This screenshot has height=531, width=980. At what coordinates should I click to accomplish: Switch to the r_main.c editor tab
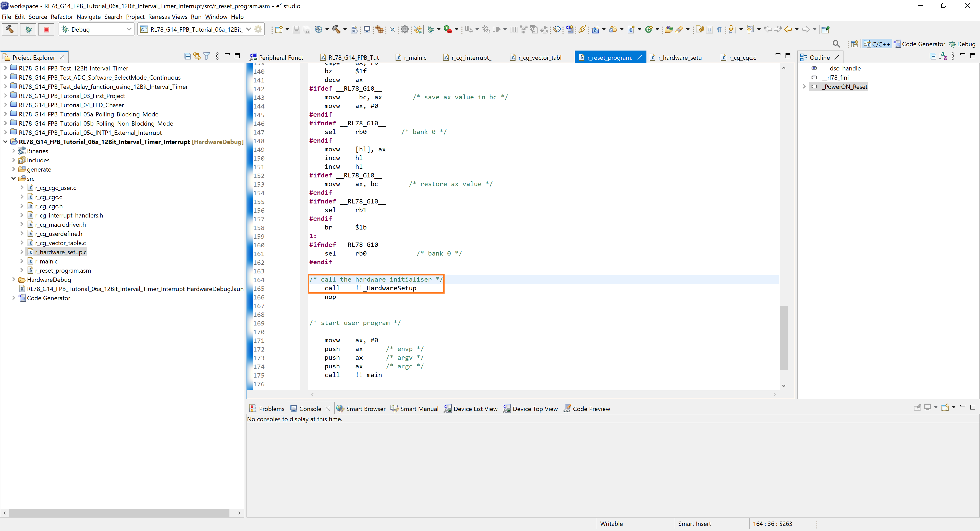(415, 57)
